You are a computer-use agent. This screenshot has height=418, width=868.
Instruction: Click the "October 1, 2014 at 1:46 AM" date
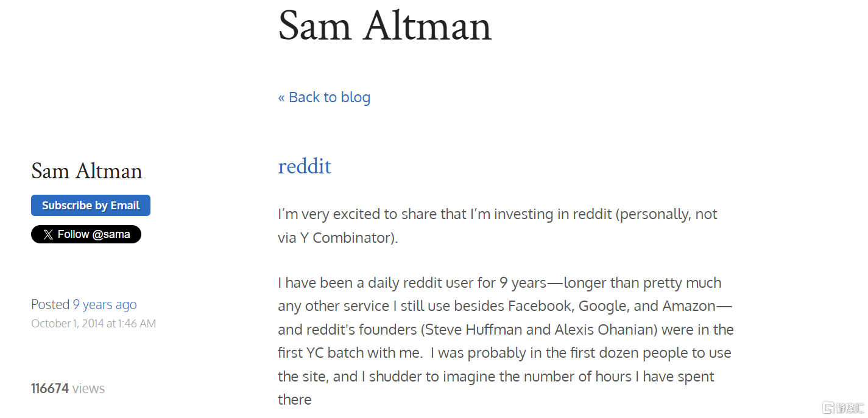point(93,324)
